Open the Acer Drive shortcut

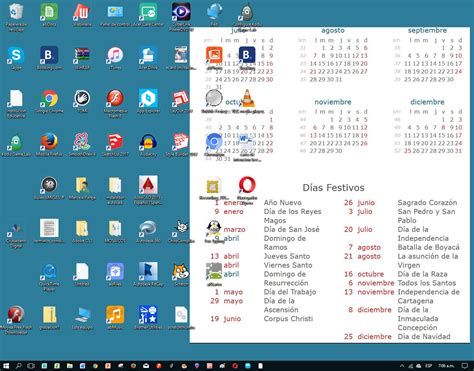(148, 55)
